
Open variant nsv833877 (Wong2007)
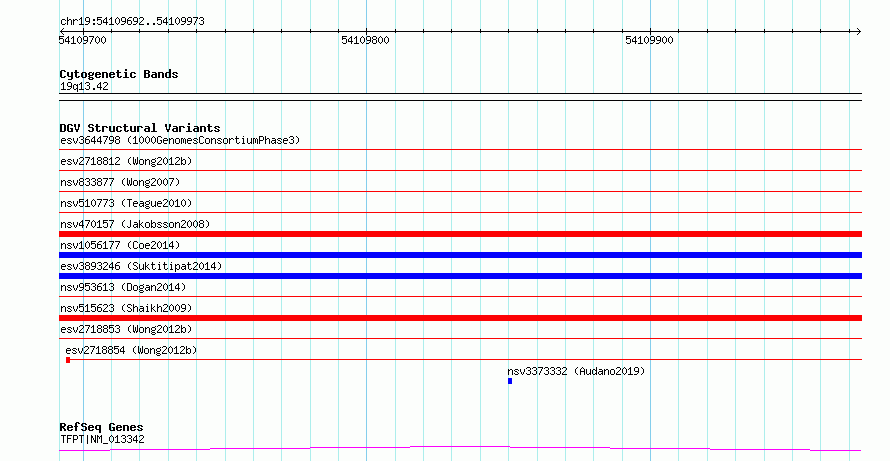click(120, 182)
